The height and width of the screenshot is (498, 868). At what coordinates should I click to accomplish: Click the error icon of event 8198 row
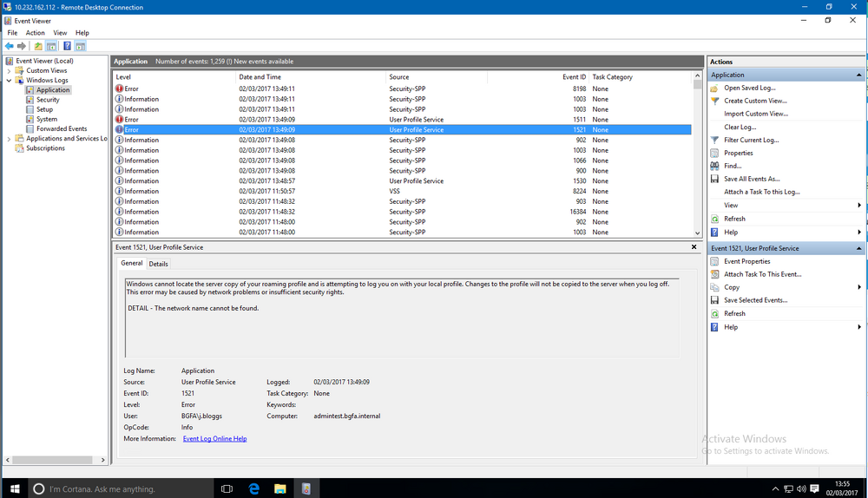(119, 88)
